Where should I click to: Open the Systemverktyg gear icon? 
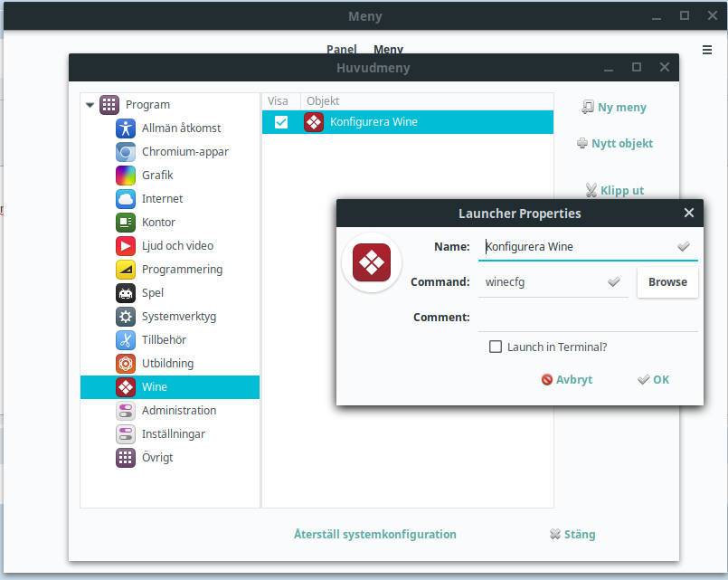pyautogui.click(x=126, y=317)
